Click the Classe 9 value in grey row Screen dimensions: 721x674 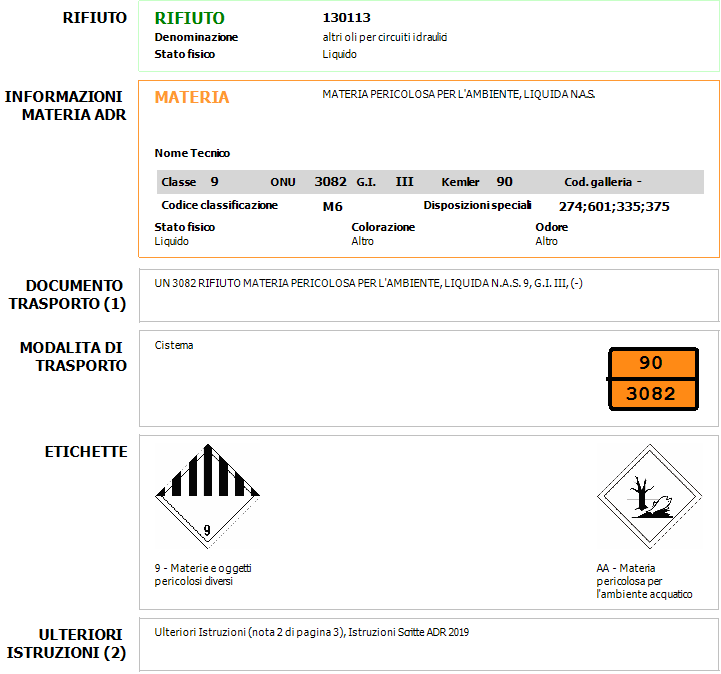tap(214, 182)
